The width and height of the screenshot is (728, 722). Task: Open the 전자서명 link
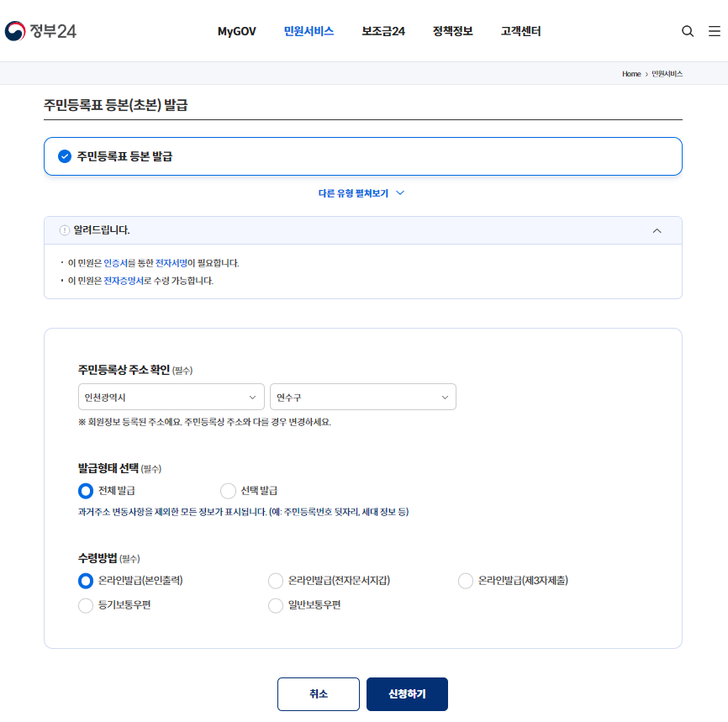pyautogui.click(x=171, y=263)
